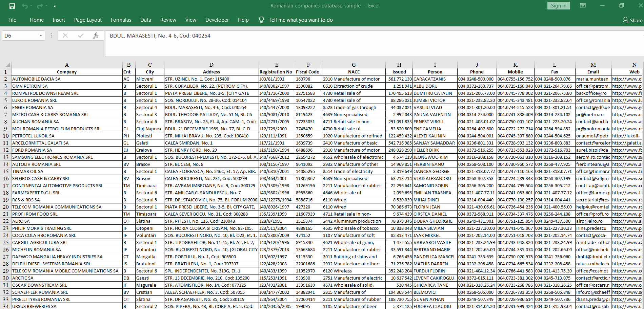644x309 pixels.
Task: Click the Undo arrow icon
Action: coord(24,6)
